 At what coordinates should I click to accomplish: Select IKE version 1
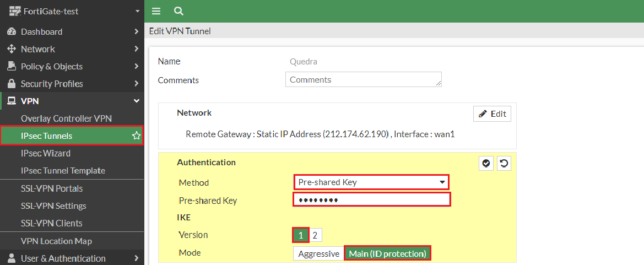[301, 235]
